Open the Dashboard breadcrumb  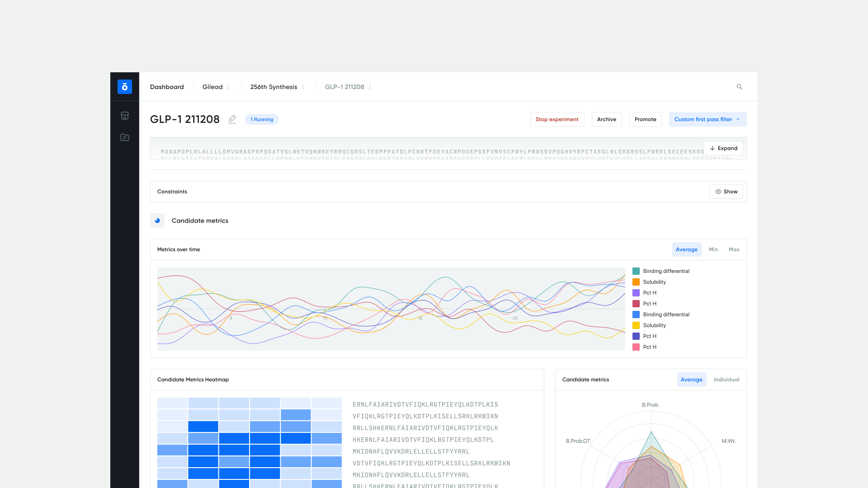[x=167, y=87]
